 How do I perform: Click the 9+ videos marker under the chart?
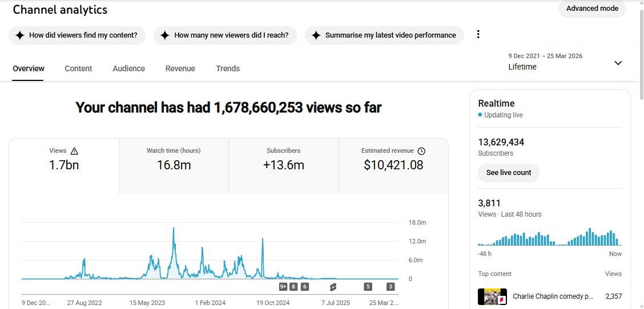tap(283, 287)
